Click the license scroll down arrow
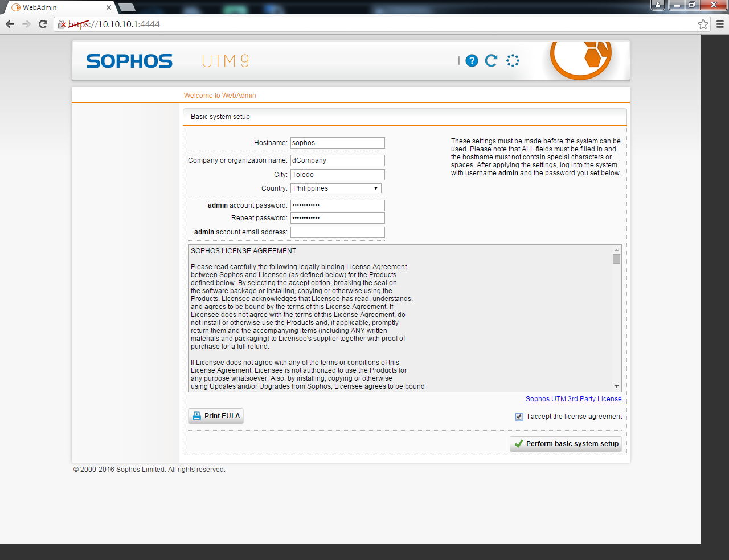 (x=616, y=386)
